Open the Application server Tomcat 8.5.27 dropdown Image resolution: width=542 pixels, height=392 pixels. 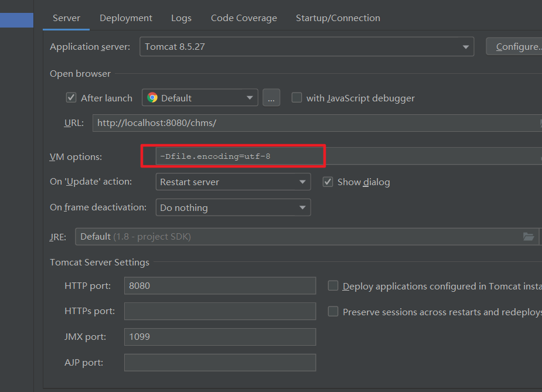click(306, 47)
